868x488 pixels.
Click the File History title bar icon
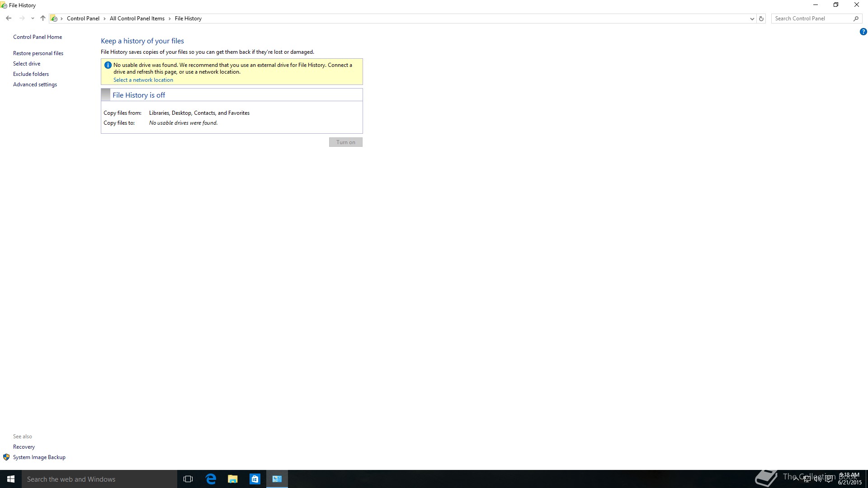tap(4, 5)
